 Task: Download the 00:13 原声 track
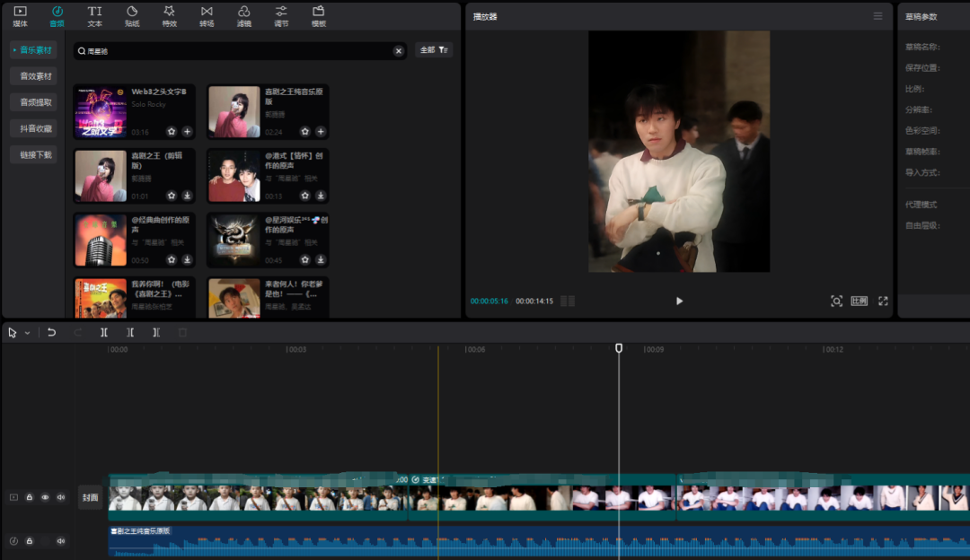[x=321, y=196]
